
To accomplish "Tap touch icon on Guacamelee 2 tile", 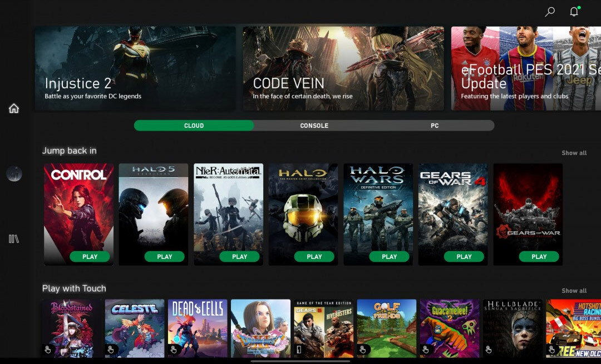I will pyautogui.click(x=426, y=350).
